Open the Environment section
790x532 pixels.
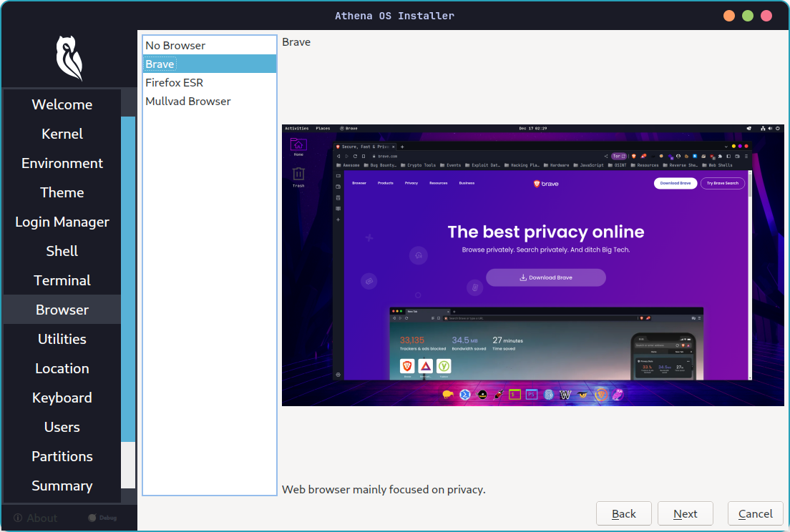(x=62, y=163)
